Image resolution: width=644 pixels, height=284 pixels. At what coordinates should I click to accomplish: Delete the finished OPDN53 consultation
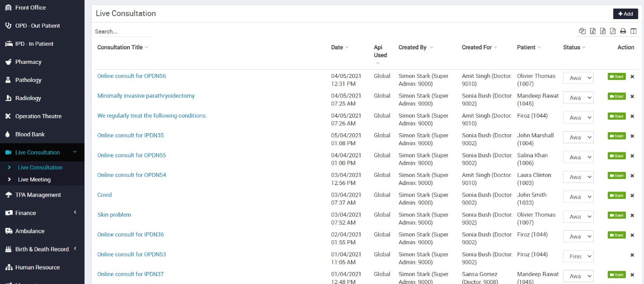coord(632,255)
